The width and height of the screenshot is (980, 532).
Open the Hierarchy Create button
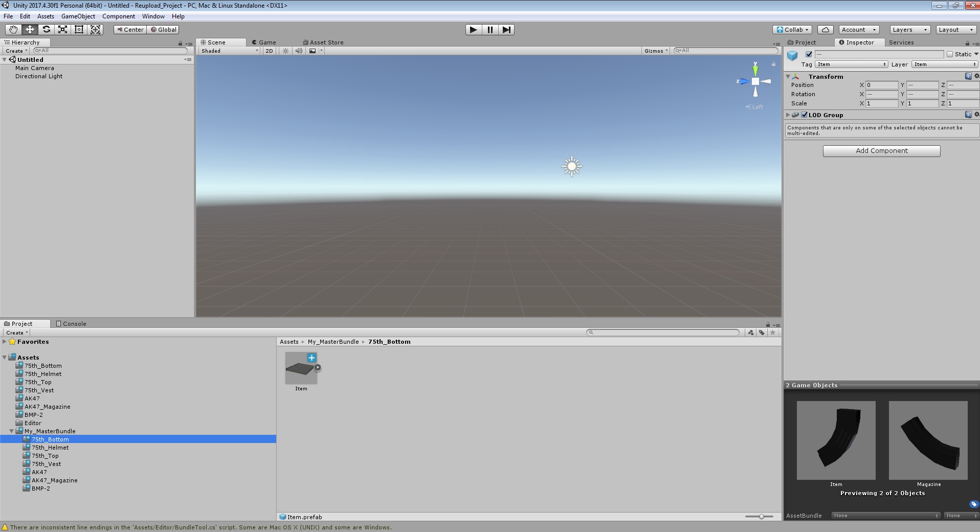tap(16, 51)
